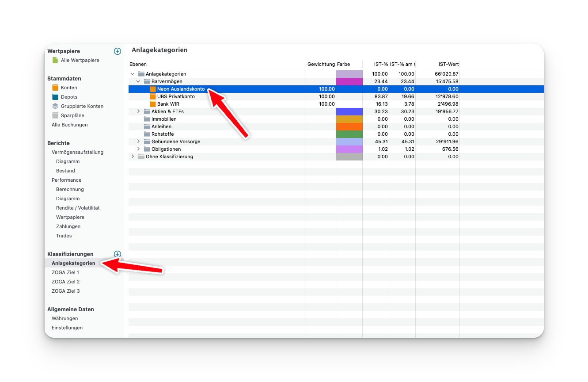Click the Gruppierte Konten stack icon
588x382 pixels.
[55, 106]
